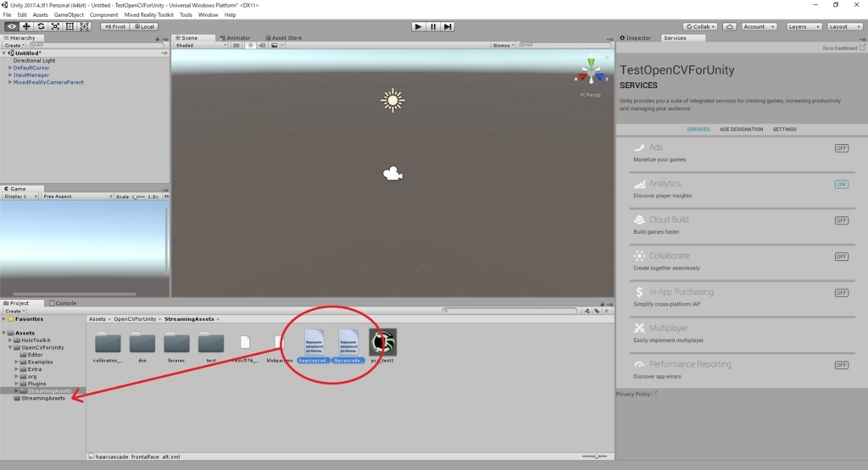Viewport: 868px width, 470px height.
Task: Open the Free Aspect dropdown
Action: (x=77, y=196)
